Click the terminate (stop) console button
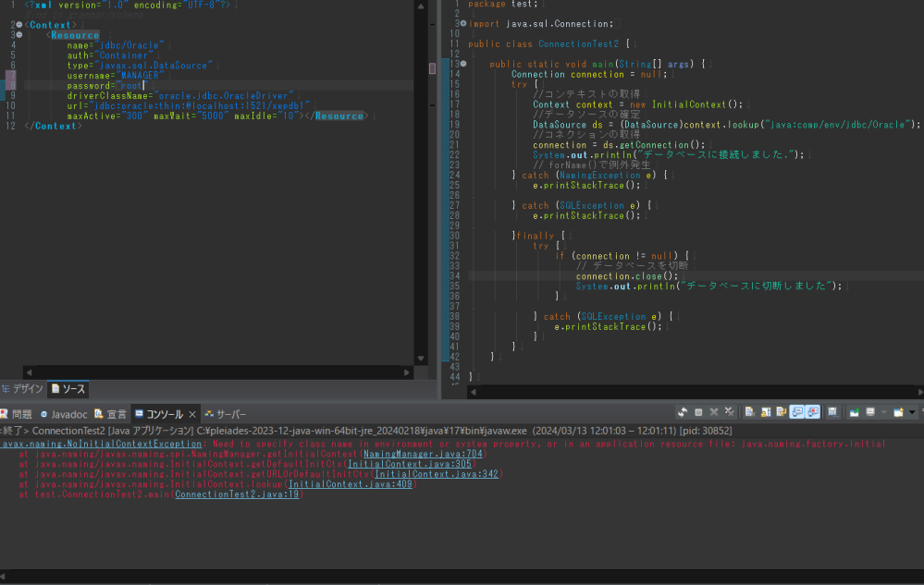 click(x=698, y=412)
